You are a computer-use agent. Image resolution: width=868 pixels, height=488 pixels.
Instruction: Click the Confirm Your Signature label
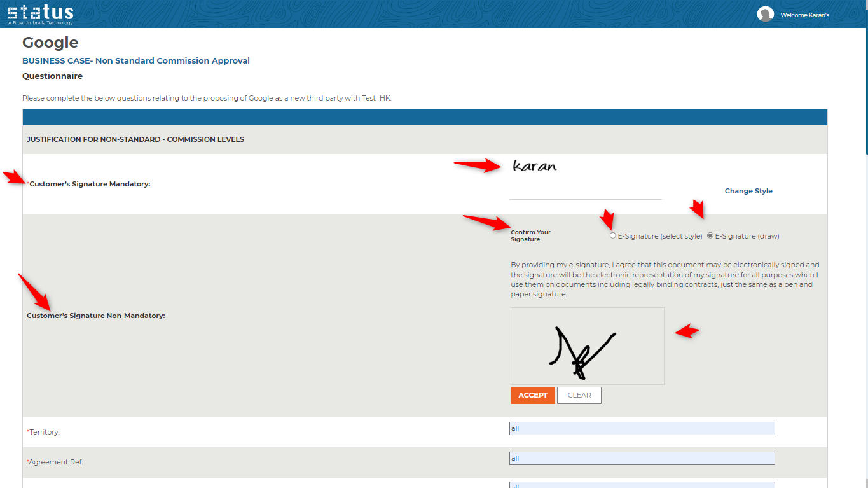(530, 235)
